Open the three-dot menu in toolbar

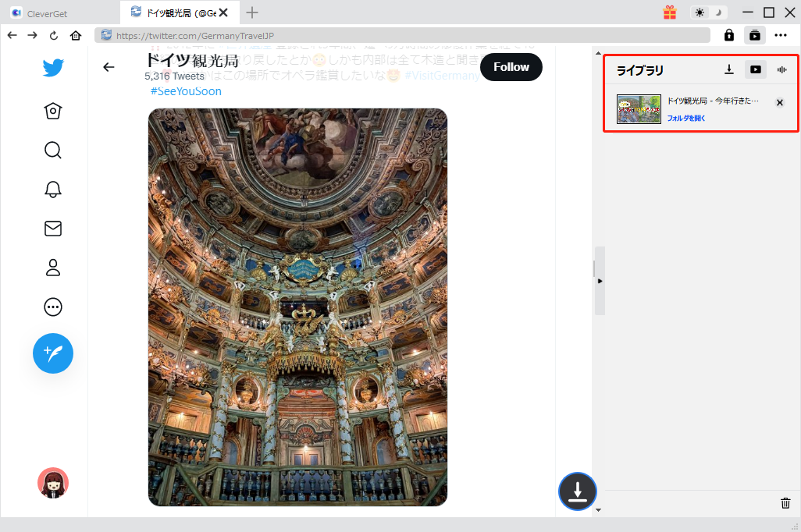781,35
